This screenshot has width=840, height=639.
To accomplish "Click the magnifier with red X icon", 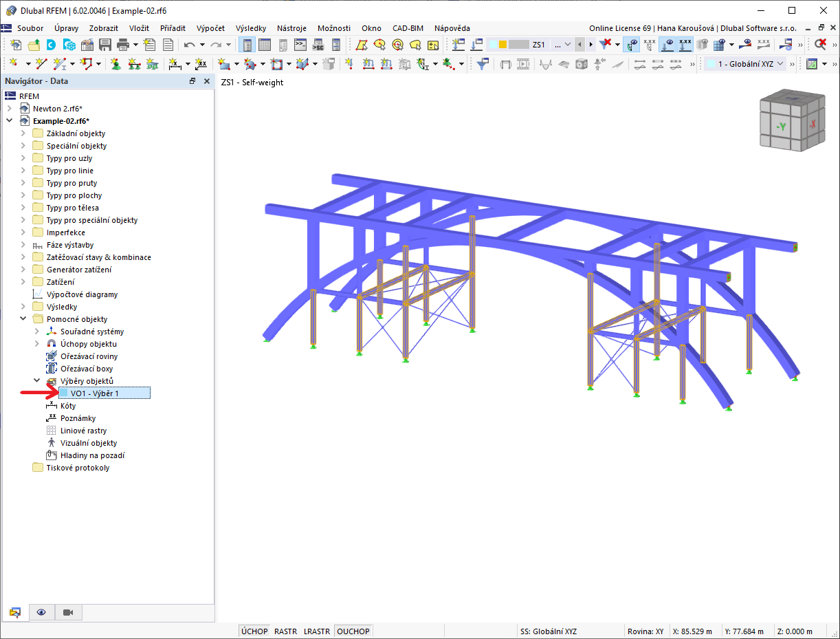I will [820, 45].
